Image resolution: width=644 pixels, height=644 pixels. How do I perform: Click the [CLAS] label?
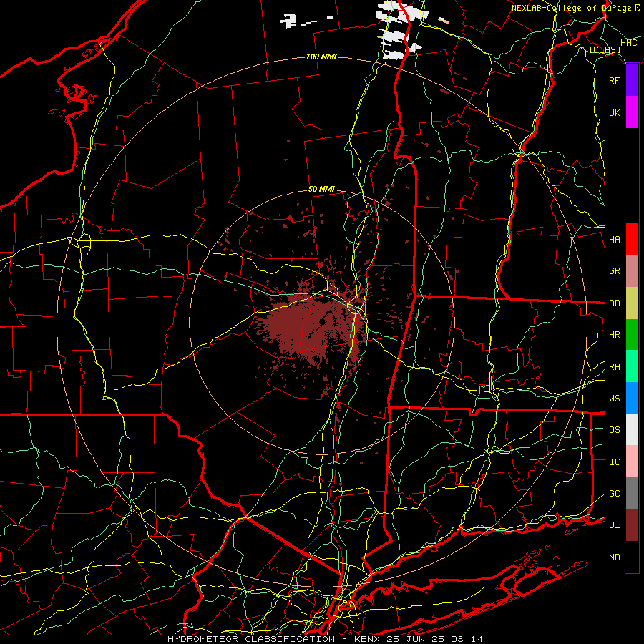coord(605,50)
